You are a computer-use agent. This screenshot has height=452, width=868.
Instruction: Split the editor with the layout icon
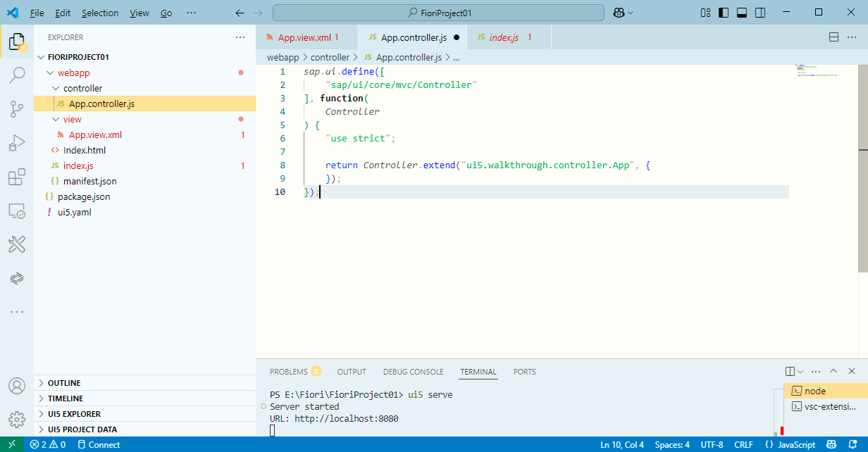coord(833,37)
